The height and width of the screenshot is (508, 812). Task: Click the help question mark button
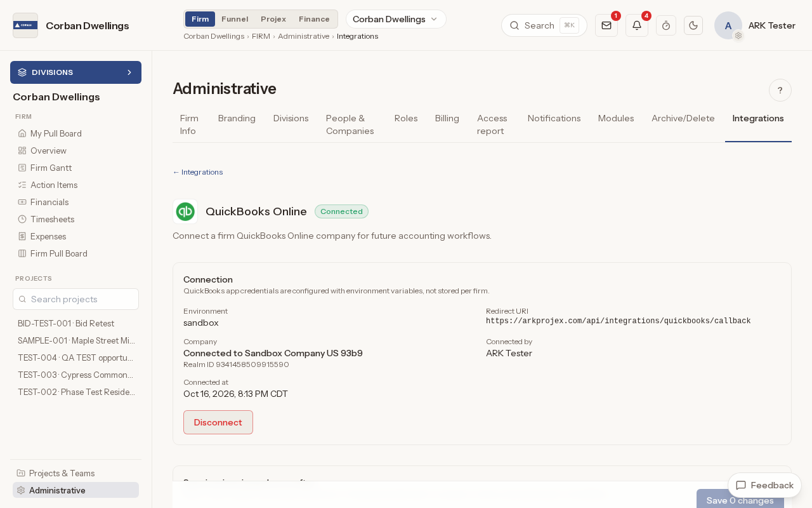780,90
